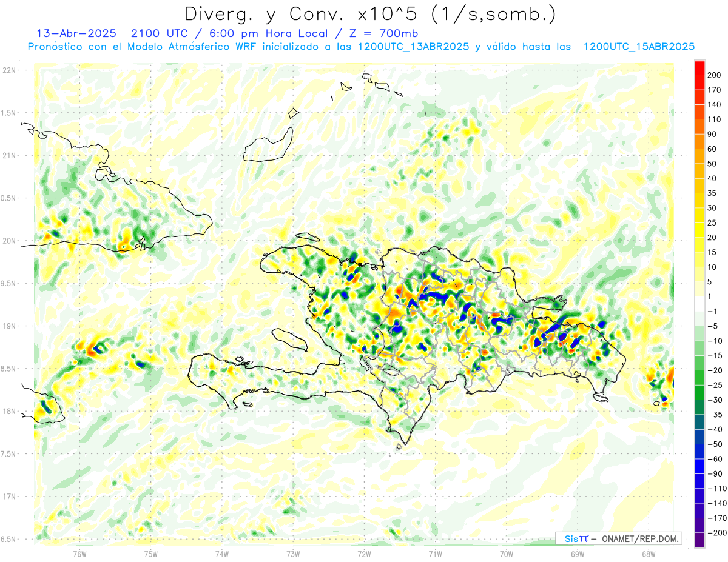Click the "-110" legend value
Screen dimensions: 728x562
(x=716, y=489)
